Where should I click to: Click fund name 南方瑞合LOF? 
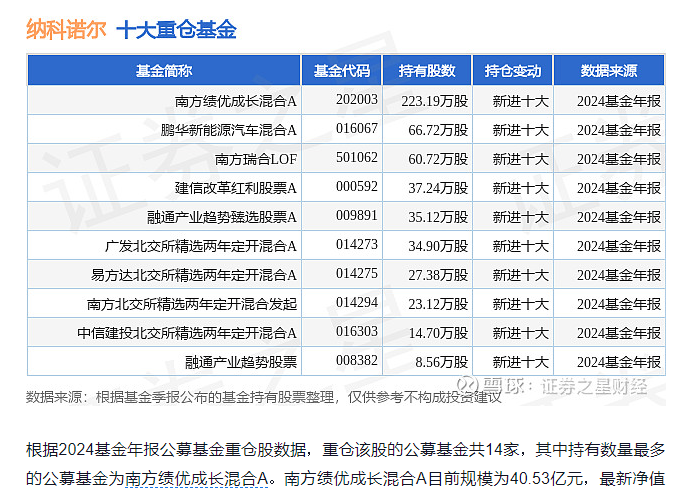point(256,159)
